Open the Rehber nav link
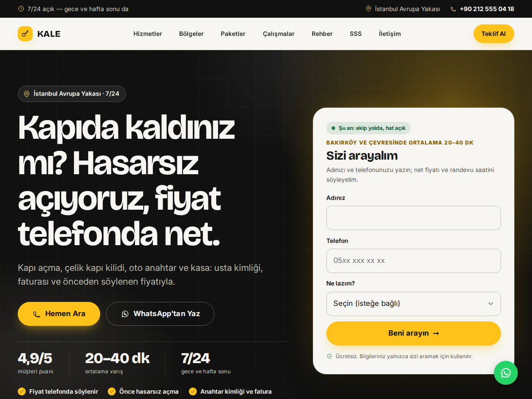 point(322,34)
